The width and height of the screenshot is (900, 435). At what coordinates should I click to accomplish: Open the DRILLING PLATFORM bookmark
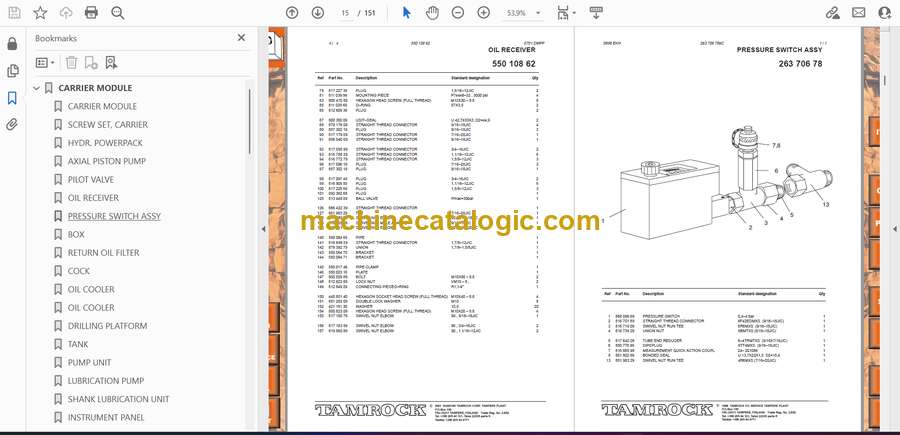click(x=107, y=326)
